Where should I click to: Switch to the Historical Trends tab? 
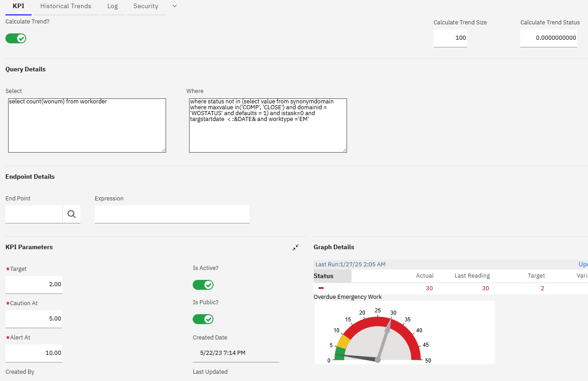pyautogui.click(x=65, y=6)
